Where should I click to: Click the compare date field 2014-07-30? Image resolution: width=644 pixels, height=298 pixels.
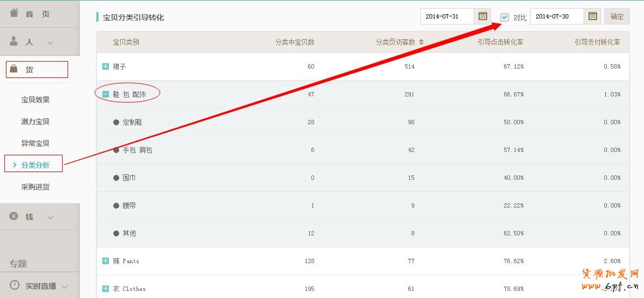point(557,16)
